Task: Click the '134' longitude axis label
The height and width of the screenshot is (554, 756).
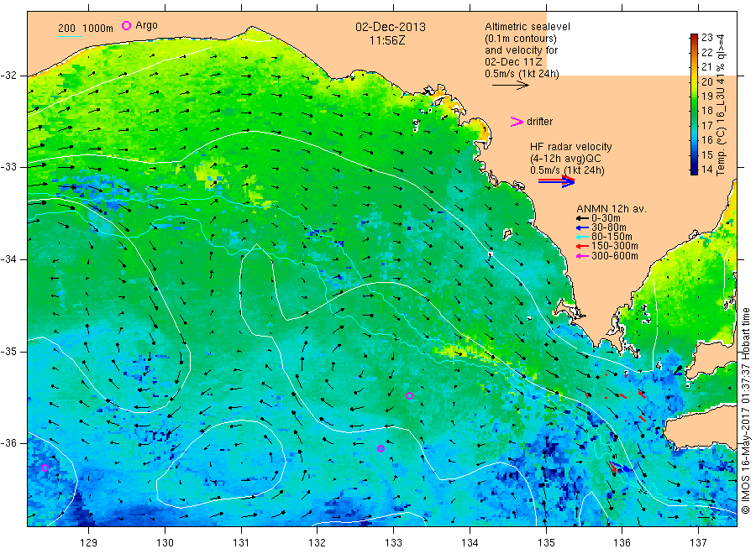Action: tap(470, 543)
